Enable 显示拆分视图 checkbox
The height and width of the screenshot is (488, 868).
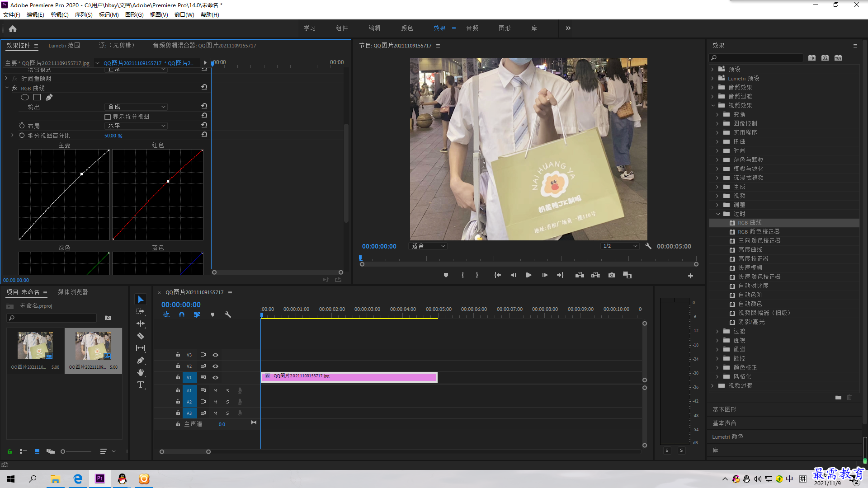pyautogui.click(x=108, y=117)
